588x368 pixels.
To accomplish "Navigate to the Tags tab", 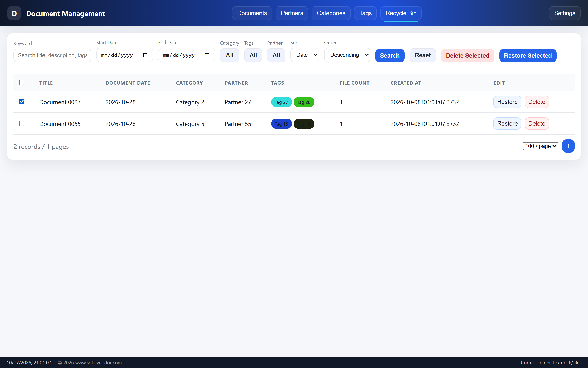I will 365,13.
